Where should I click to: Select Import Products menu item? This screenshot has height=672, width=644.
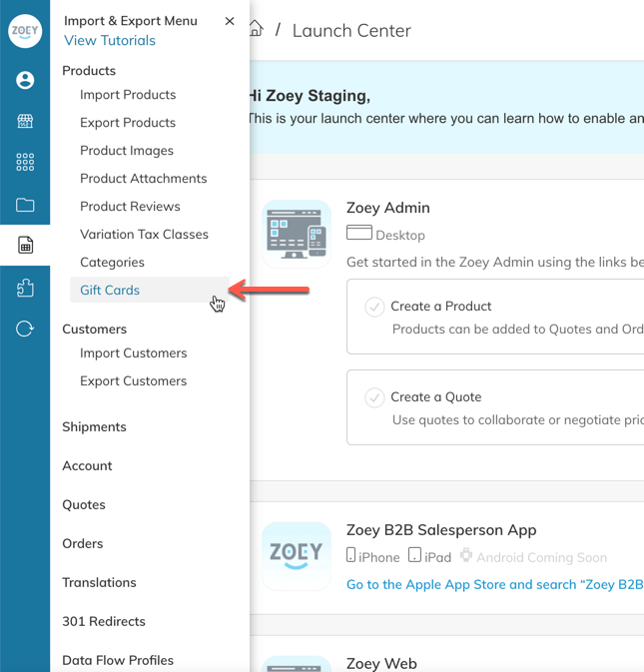[128, 94]
